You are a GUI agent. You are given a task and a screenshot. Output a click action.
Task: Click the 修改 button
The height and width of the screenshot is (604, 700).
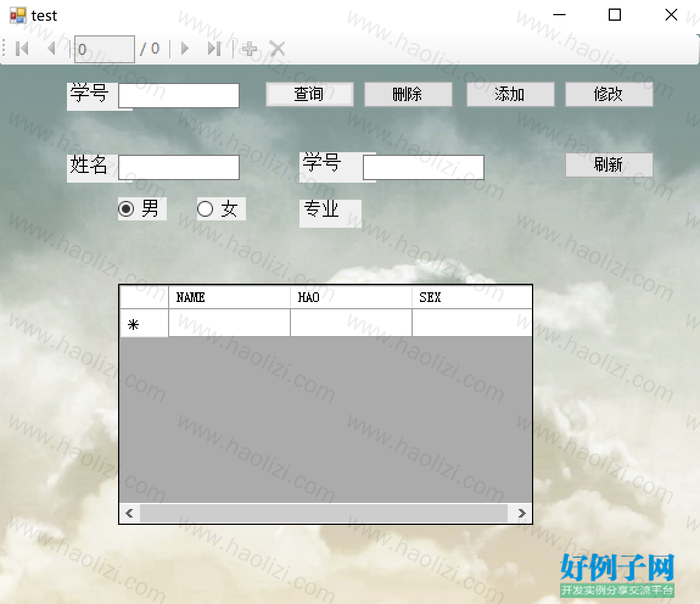pyautogui.click(x=609, y=94)
